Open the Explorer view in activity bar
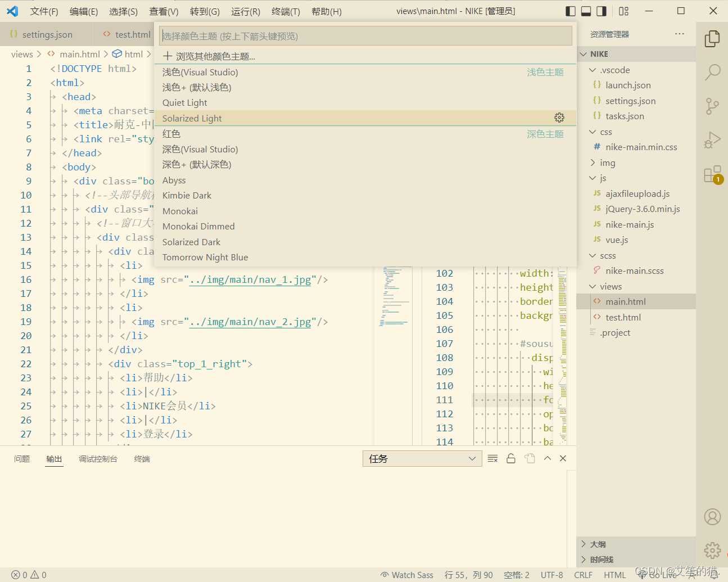The width and height of the screenshot is (728, 582). coord(712,38)
